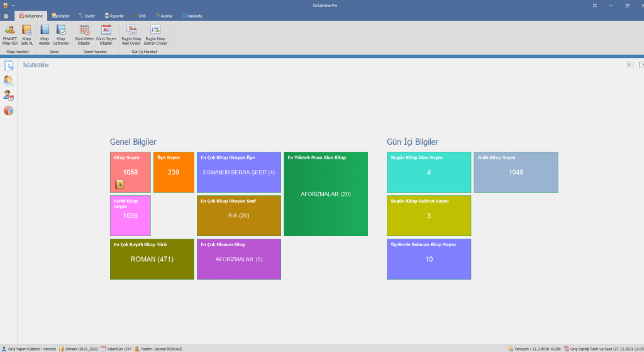Open the Ayarlar tab
Viewport: 644px width, 352px height.
(164, 16)
